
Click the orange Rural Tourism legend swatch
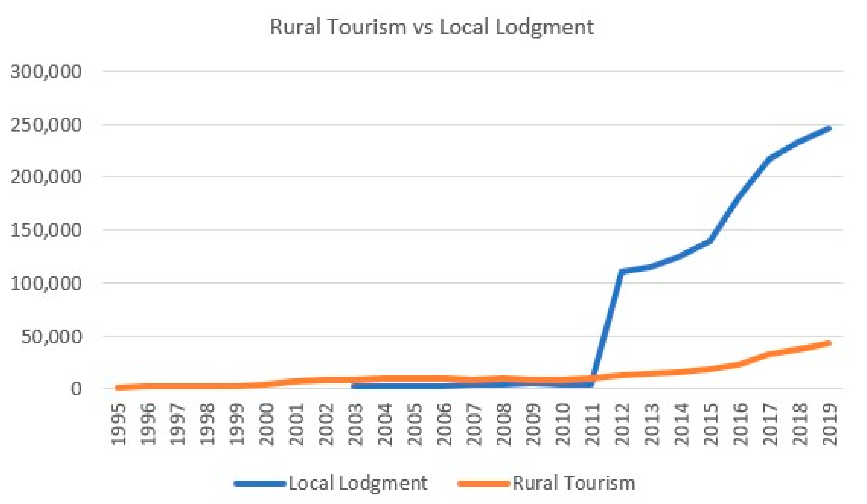click(483, 483)
